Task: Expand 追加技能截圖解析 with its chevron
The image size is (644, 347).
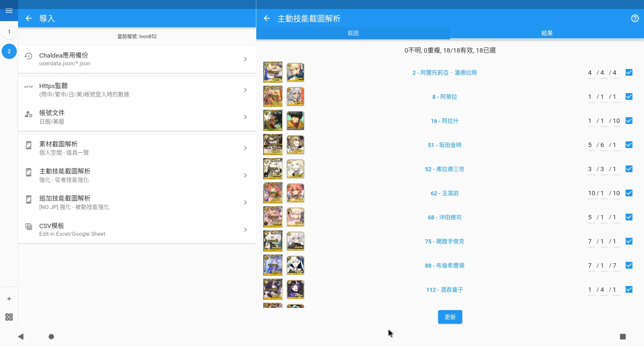Action: tap(246, 202)
